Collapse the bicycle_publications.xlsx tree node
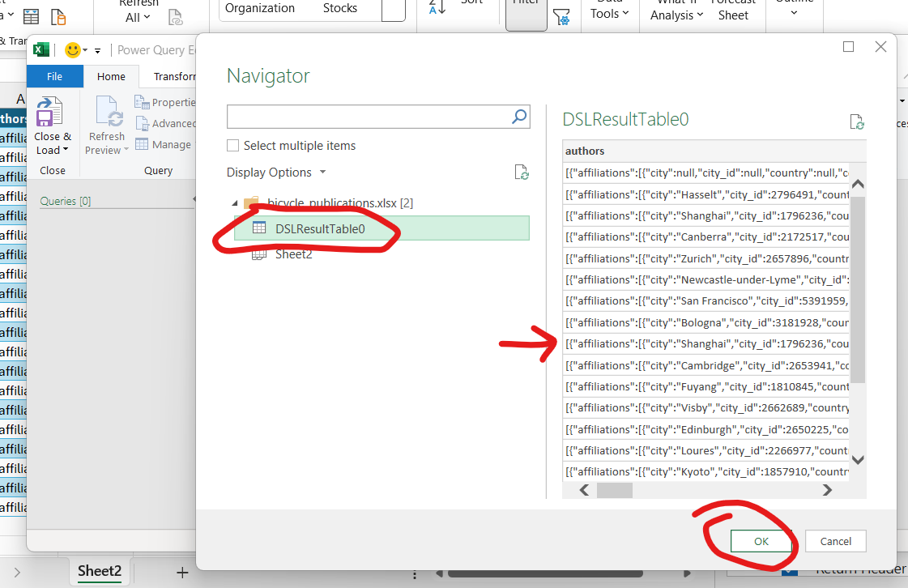 pyautogui.click(x=235, y=203)
